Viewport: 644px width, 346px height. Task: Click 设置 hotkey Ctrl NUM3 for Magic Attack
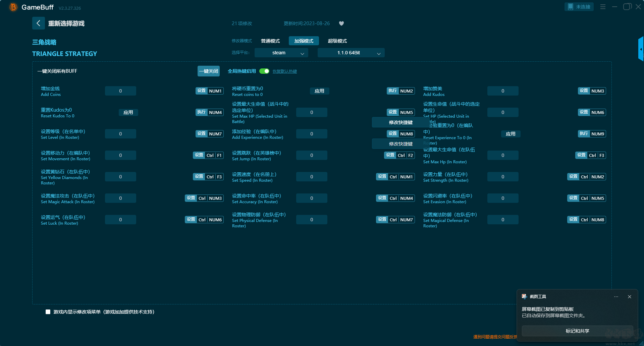pyautogui.click(x=204, y=198)
